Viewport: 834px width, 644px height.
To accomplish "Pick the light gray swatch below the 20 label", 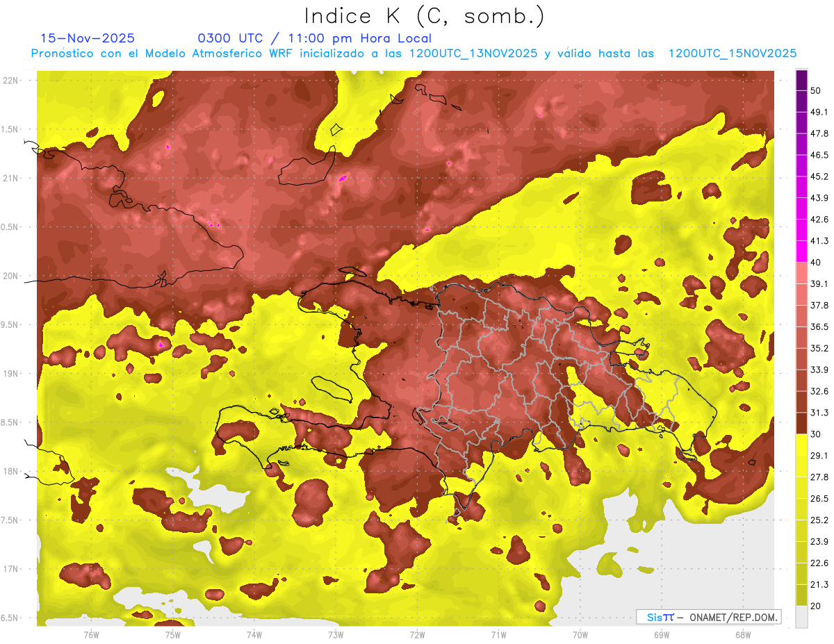I will [x=801, y=616].
